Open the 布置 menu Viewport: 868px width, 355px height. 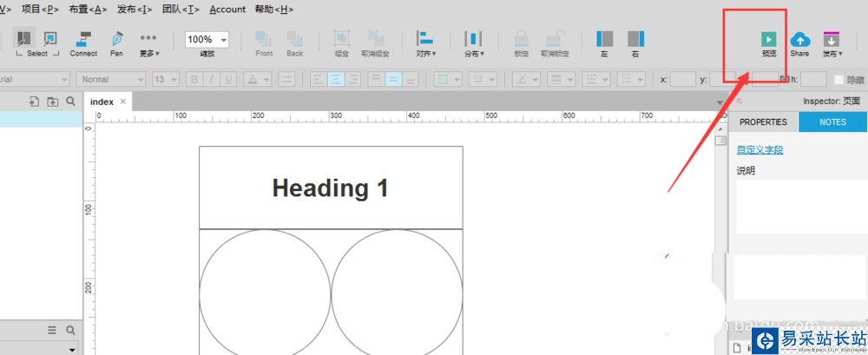[x=89, y=10]
